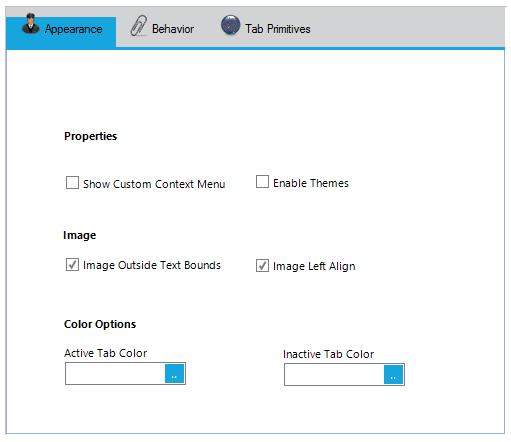Click the Properties section heading
Screen dimensions: 511x442
pos(90,136)
